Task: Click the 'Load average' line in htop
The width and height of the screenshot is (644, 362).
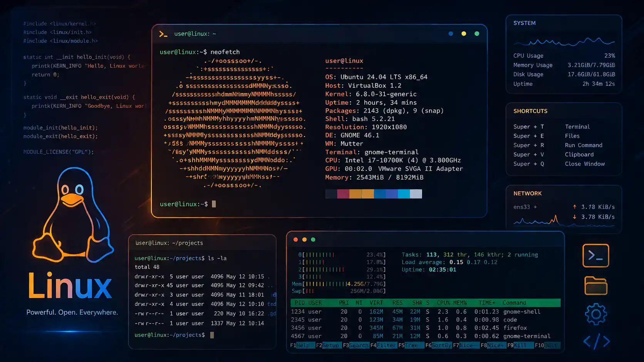Action: coord(449,262)
